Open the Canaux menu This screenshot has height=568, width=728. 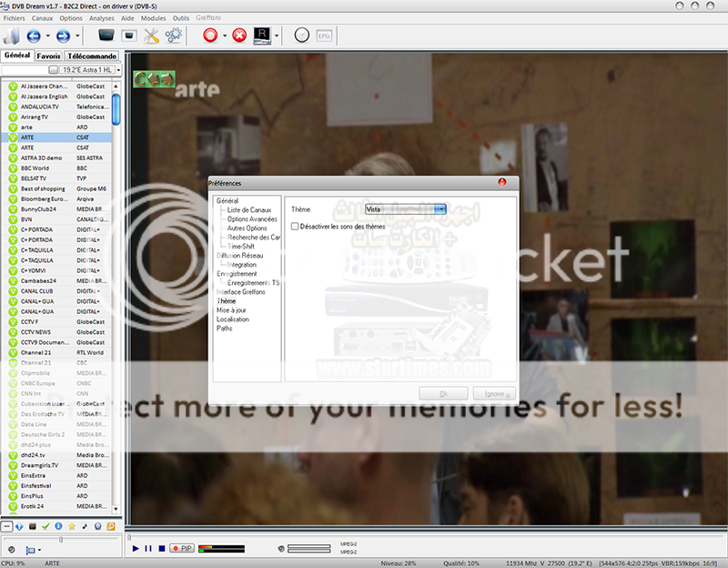42,17
